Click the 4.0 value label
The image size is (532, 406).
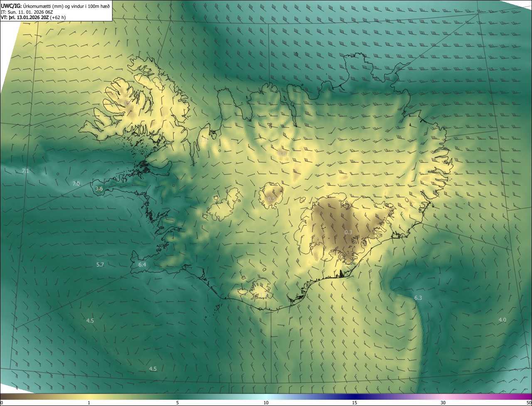pyautogui.click(x=502, y=320)
